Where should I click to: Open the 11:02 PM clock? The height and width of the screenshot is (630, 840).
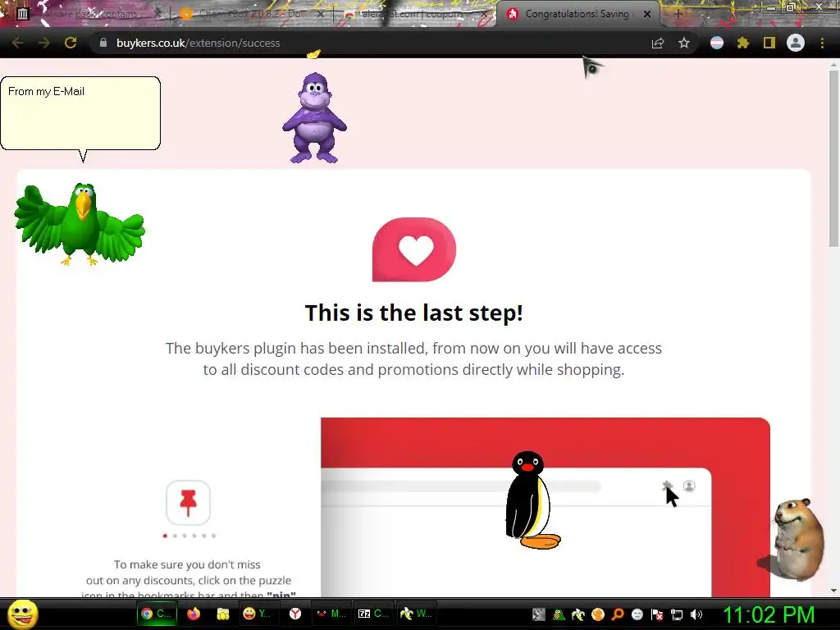[x=769, y=614]
